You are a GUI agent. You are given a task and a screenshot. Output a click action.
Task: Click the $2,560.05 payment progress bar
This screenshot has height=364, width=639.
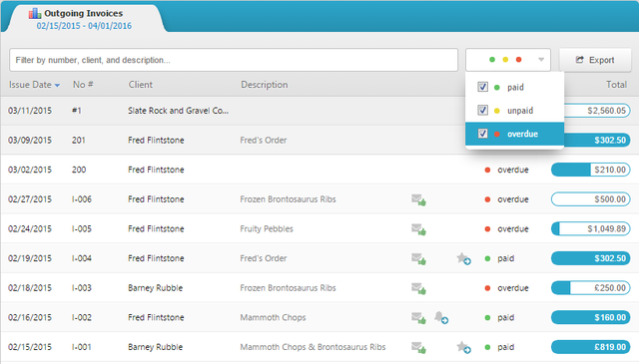(597, 111)
